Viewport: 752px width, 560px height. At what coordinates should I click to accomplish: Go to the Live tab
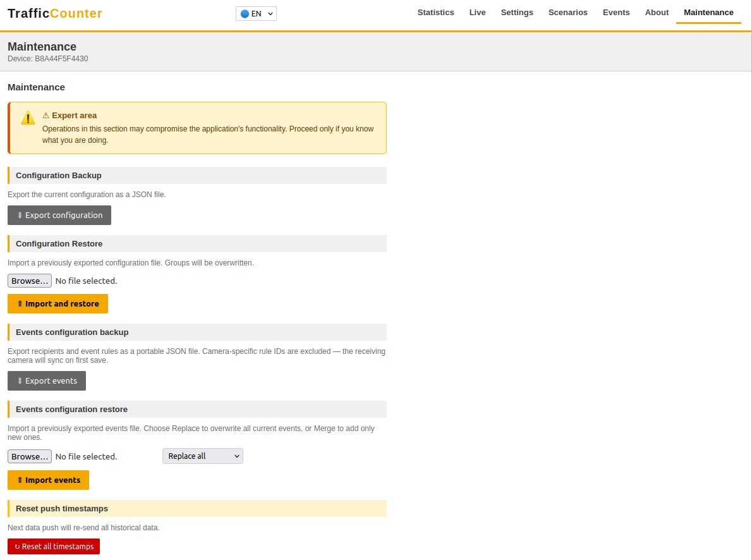click(x=477, y=13)
